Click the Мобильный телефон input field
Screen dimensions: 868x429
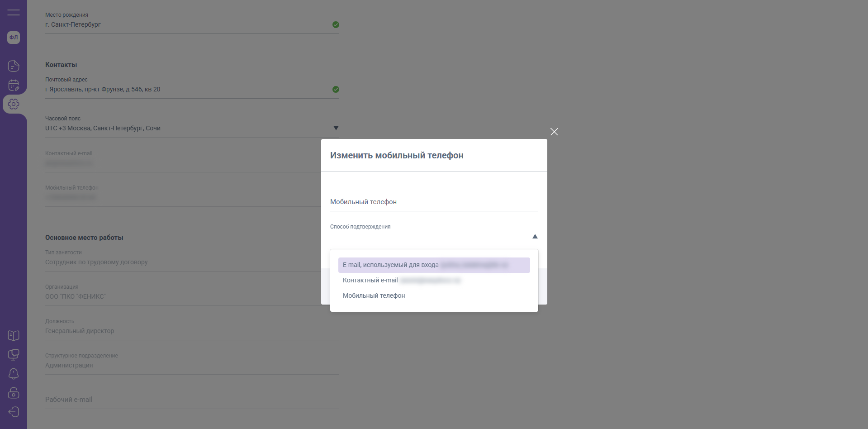pyautogui.click(x=434, y=202)
